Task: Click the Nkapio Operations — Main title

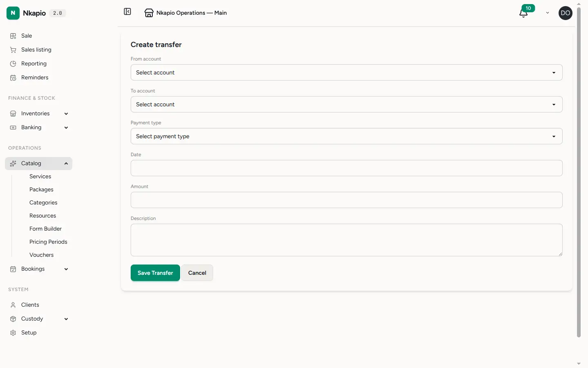Action: tap(192, 13)
